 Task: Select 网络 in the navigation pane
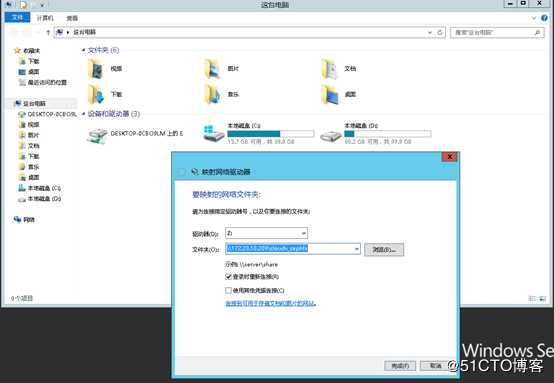pos(24,220)
